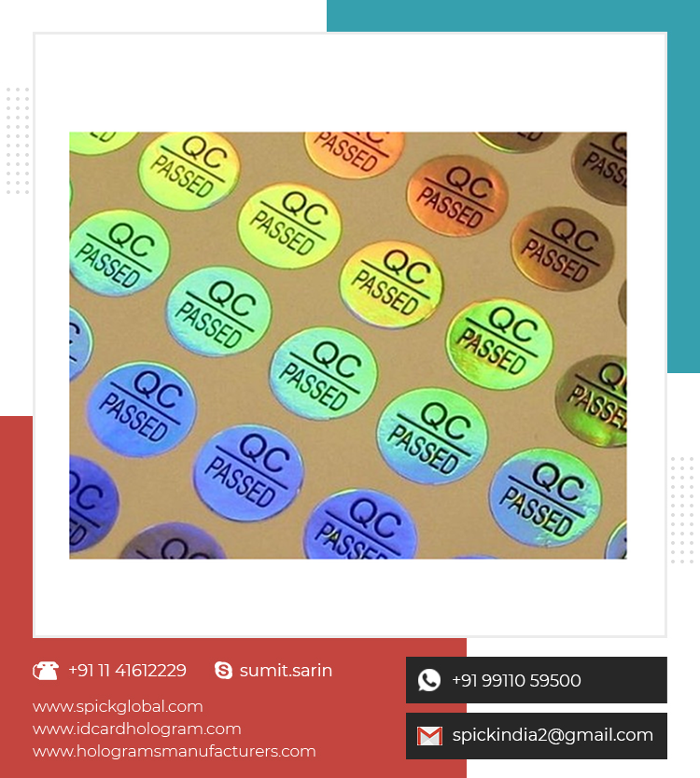This screenshot has width=700, height=778.
Task: Click the telephone icon beside +91 11 41612229
Action: tap(46, 671)
